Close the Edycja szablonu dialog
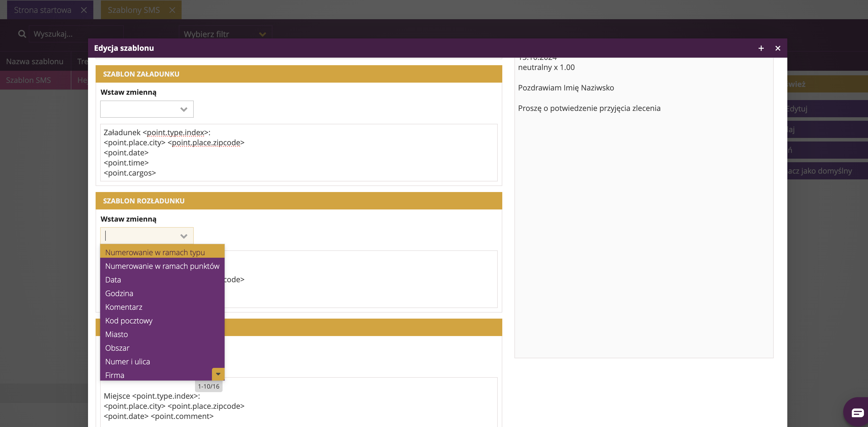The image size is (868, 427). point(778,48)
